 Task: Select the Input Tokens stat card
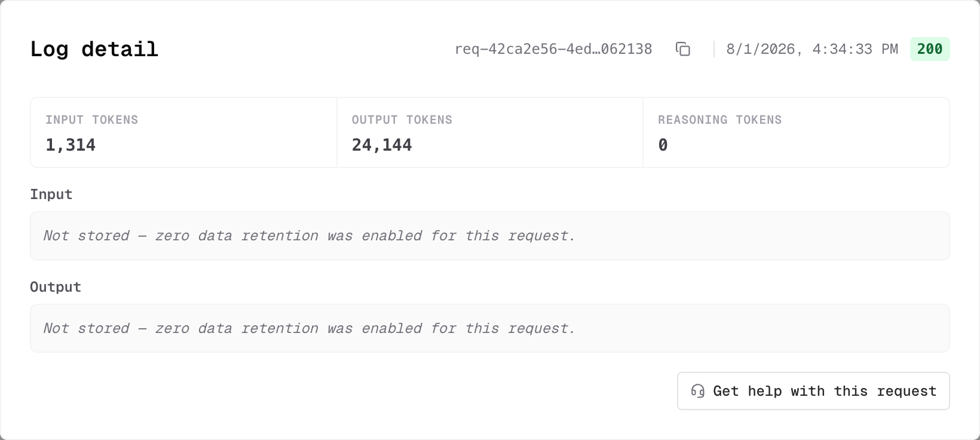pos(184,133)
